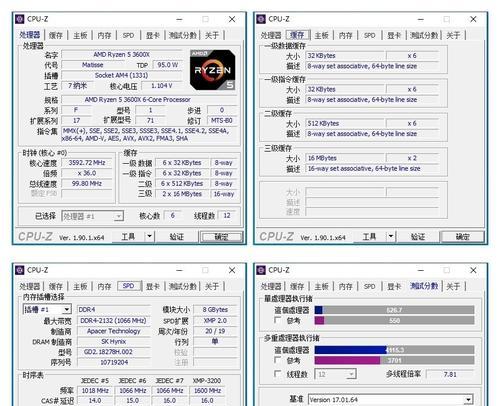Click the 名字 field AMD Ryzen 5 3600X
Screen dimensions: 500x406
(122, 54)
